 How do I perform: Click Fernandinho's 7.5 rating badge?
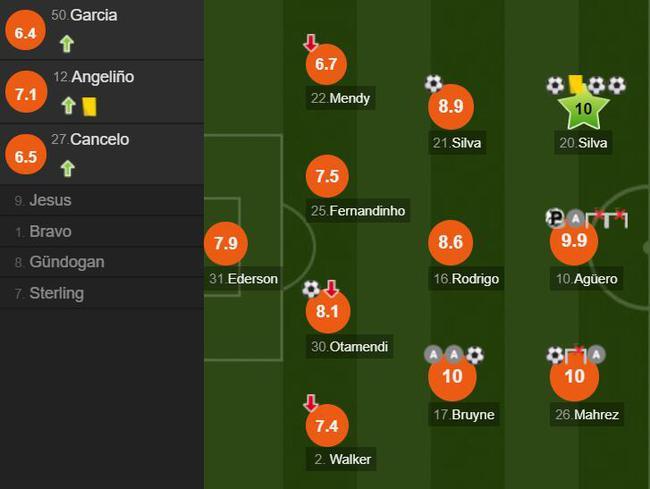[327, 176]
